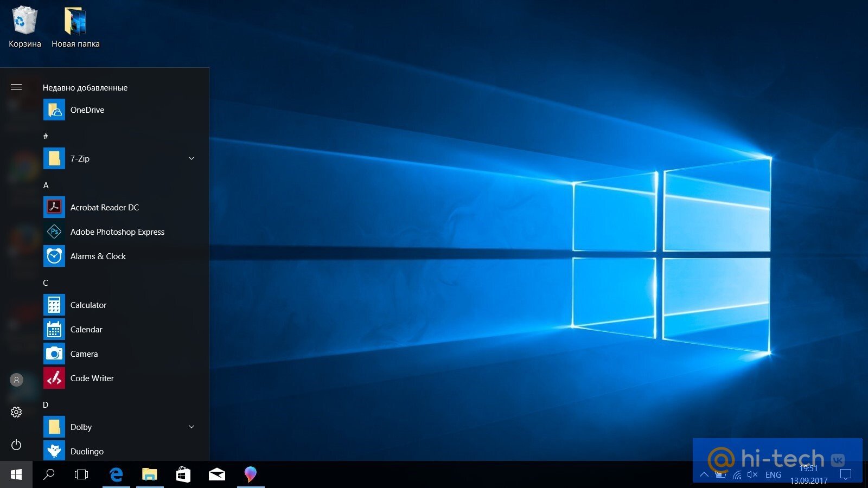The width and height of the screenshot is (868, 488).
Task: Select the Duolingo label
Action: (x=87, y=451)
